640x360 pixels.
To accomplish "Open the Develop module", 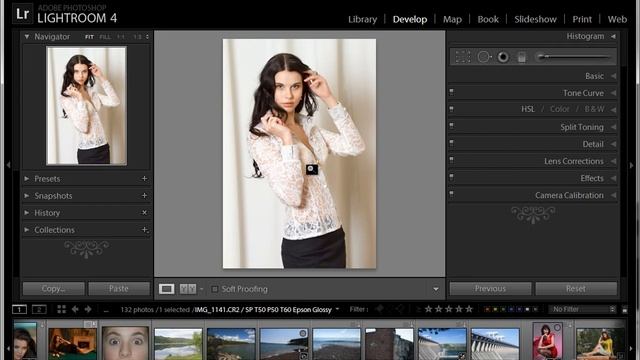I will [x=410, y=19].
